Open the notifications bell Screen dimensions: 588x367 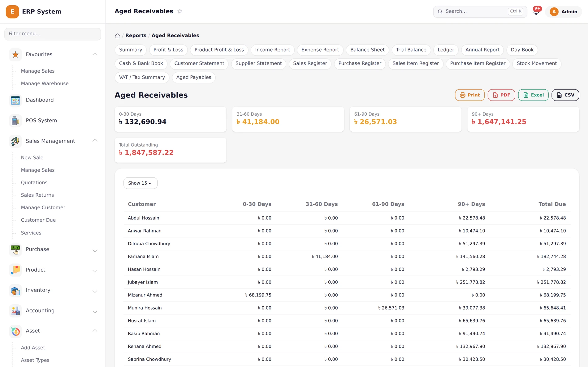[x=536, y=12]
